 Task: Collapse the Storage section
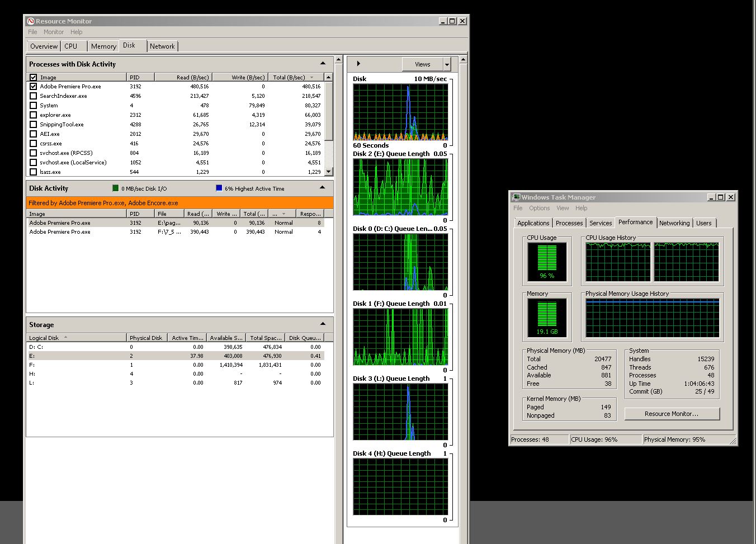click(x=323, y=324)
